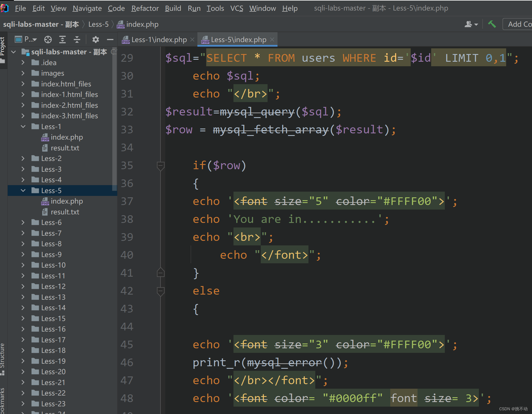The image size is (532, 414).
Task: Hide the Project tool window with minus icon
Action: click(x=110, y=40)
